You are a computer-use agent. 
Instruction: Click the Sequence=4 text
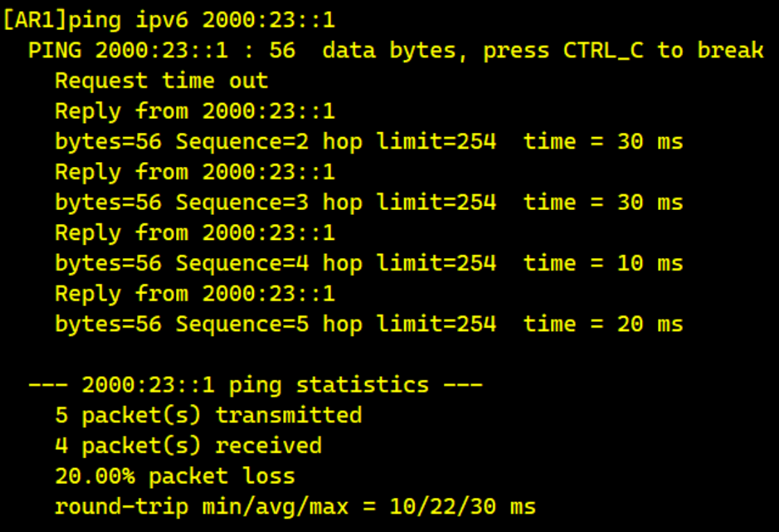tap(242, 264)
